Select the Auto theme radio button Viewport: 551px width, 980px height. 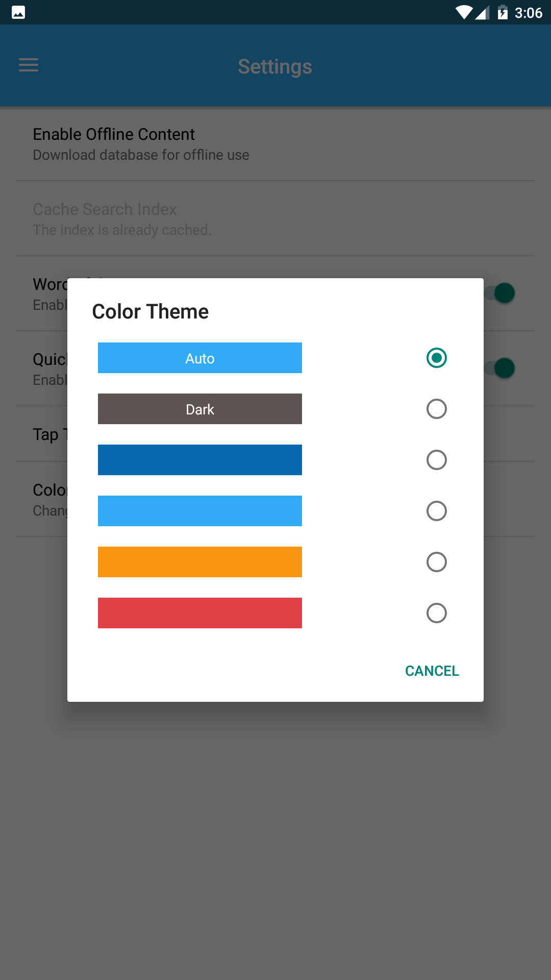[x=437, y=358]
